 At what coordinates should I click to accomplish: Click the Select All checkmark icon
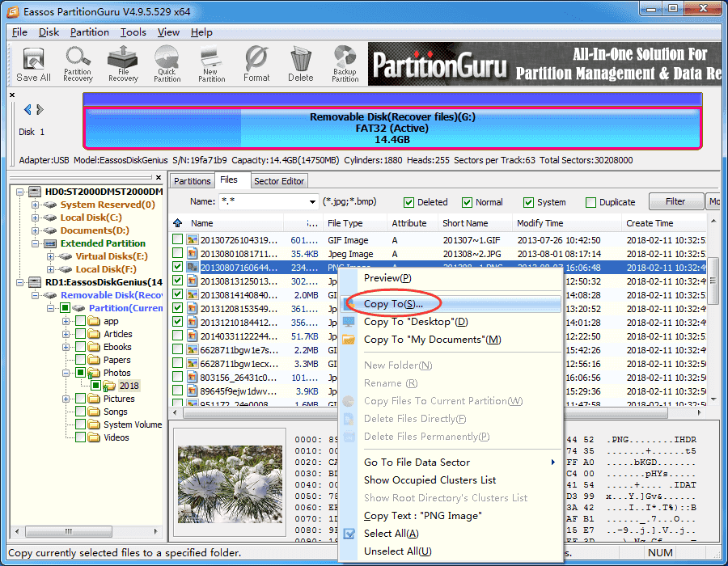coord(349,534)
